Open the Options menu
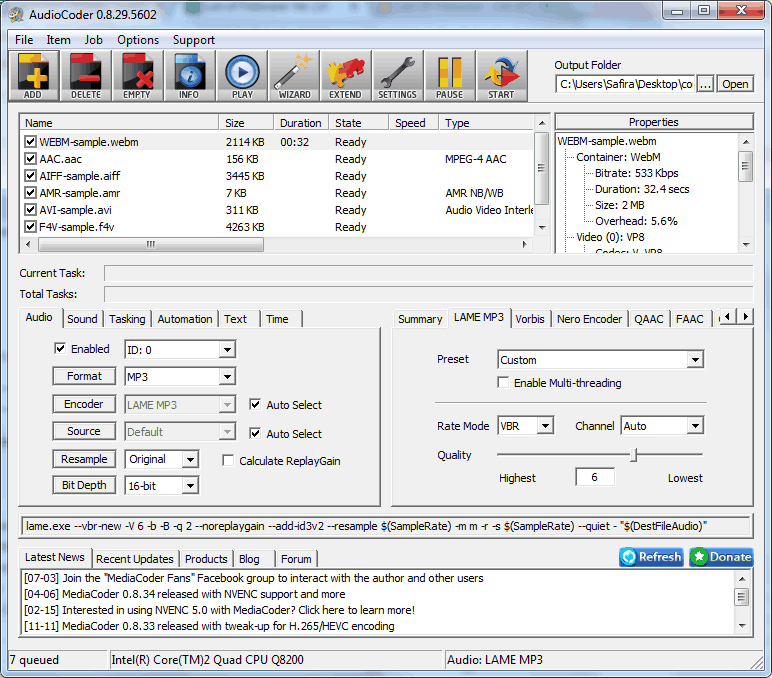Image resolution: width=772 pixels, height=678 pixels. (138, 40)
